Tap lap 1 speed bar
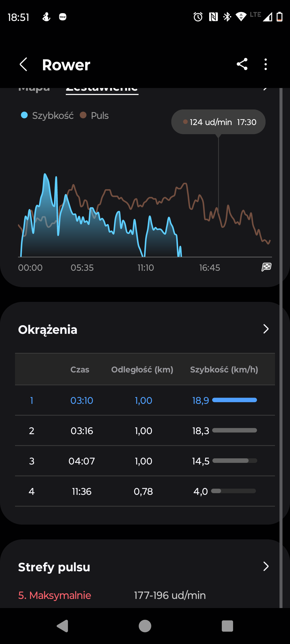 point(234,400)
